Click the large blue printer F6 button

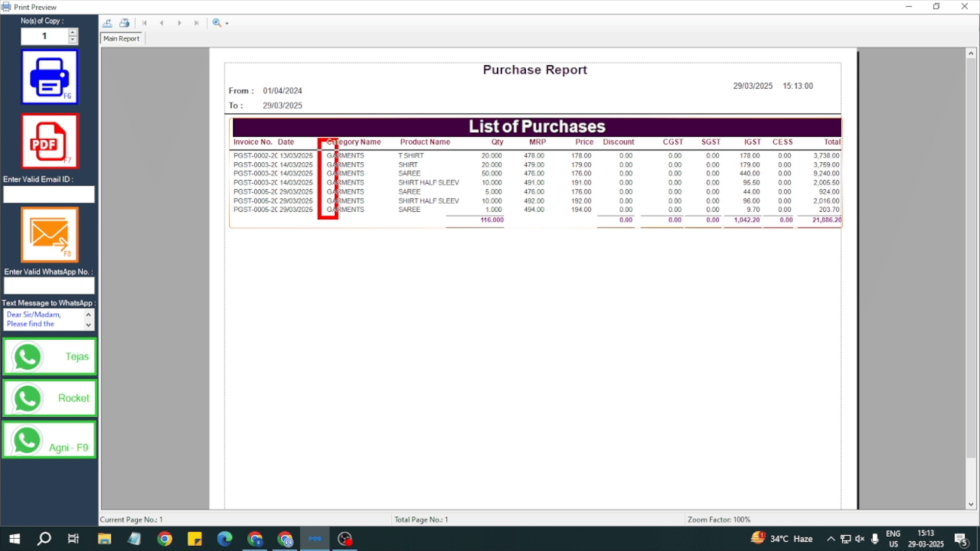pos(50,77)
